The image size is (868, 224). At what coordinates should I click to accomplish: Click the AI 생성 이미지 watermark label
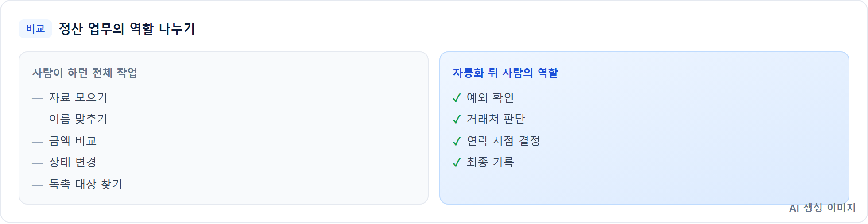[x=822, y=208]
